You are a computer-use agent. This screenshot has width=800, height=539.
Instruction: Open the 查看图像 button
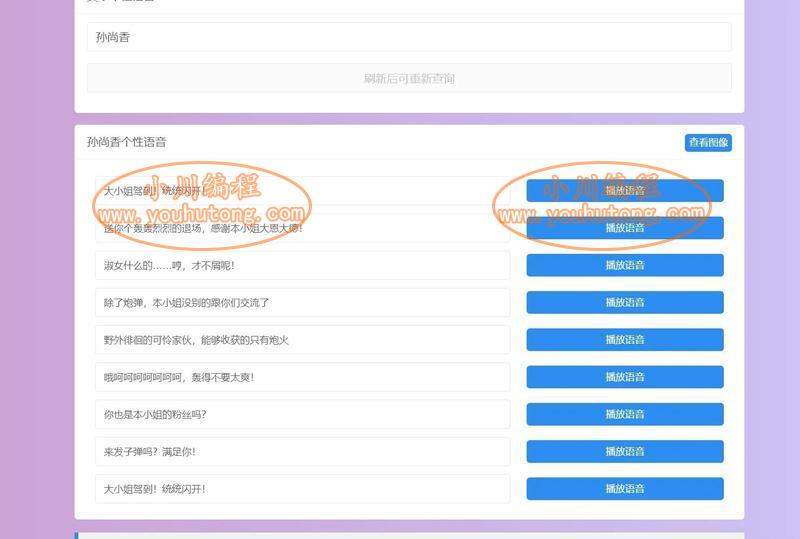tap(708, 142)
